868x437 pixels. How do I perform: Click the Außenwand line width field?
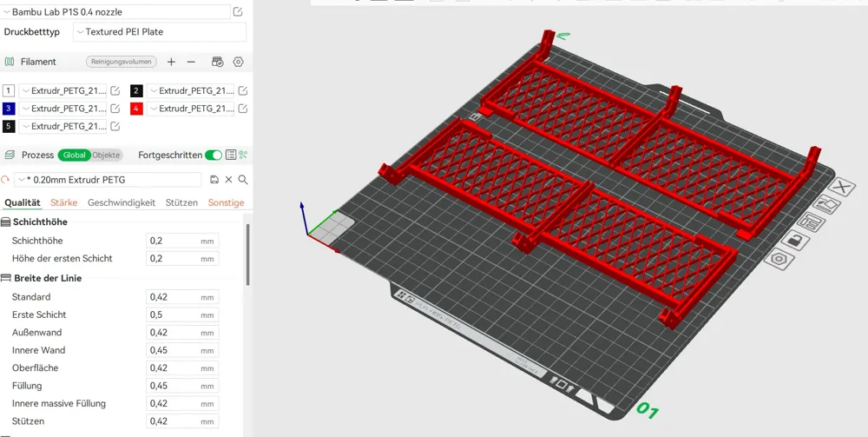pos(182,333)
